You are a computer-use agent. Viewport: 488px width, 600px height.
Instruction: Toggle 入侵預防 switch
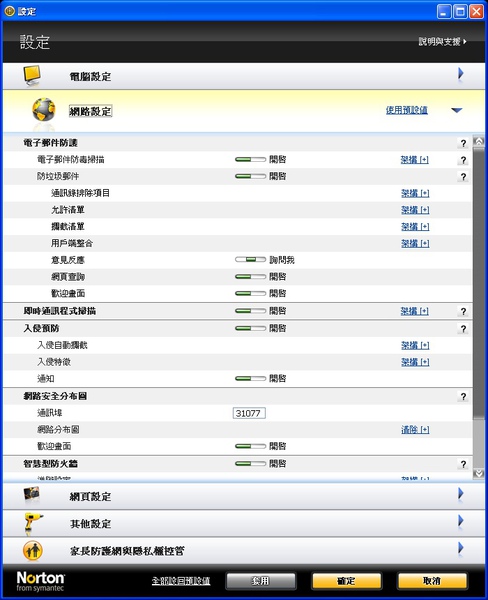coord(250,328)
